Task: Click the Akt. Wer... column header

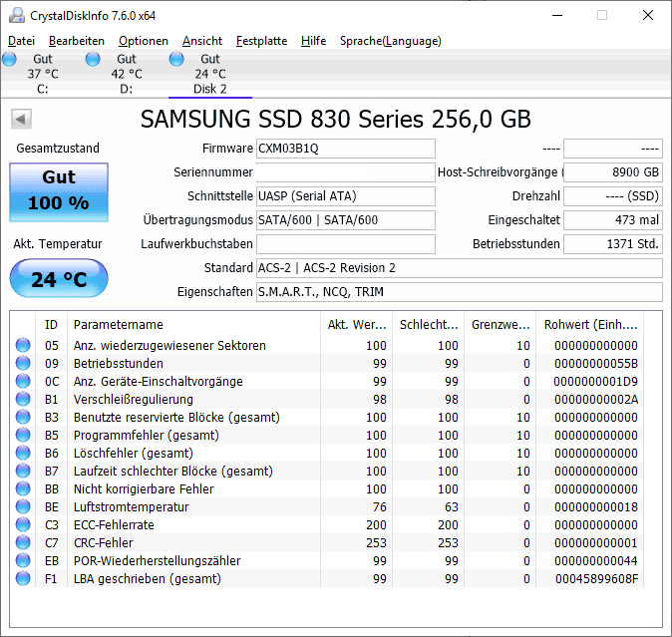Action: (x=357, y=325)
